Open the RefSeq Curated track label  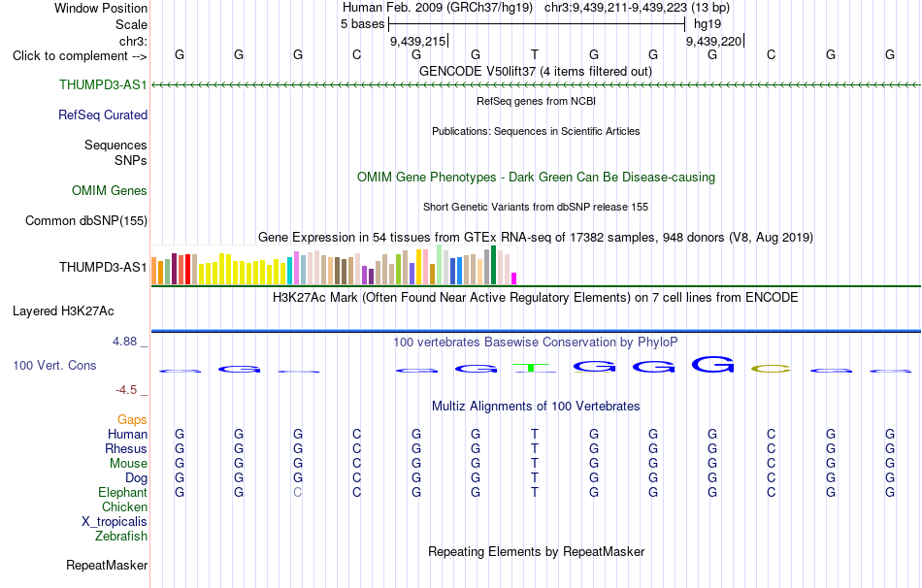point(103,114)
